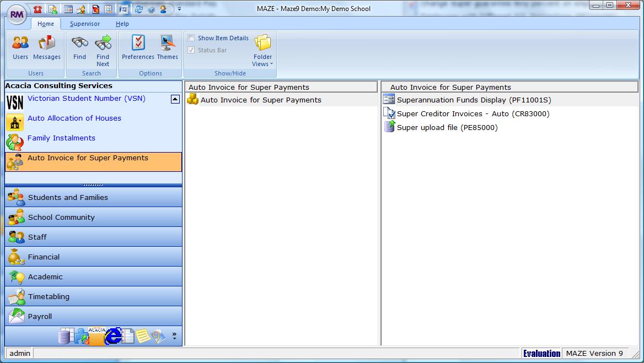Click the notebook document icon in bottom strip

(128, 337)
